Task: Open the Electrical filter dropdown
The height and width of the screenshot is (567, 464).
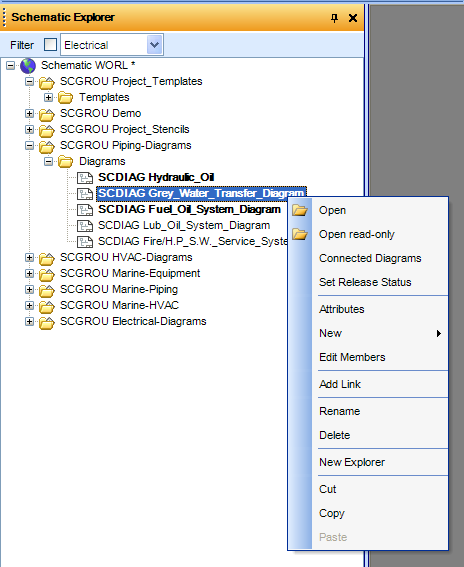Action: coord(154,45)
